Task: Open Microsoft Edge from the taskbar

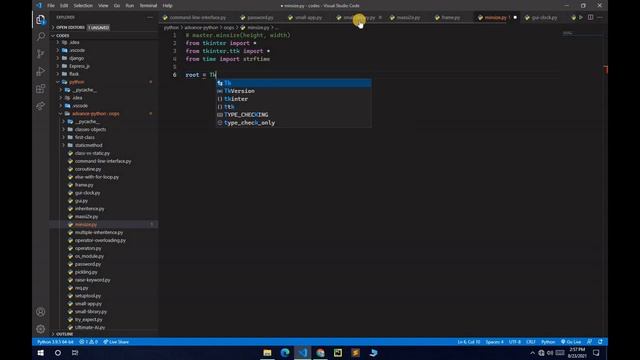Action: 285,353
